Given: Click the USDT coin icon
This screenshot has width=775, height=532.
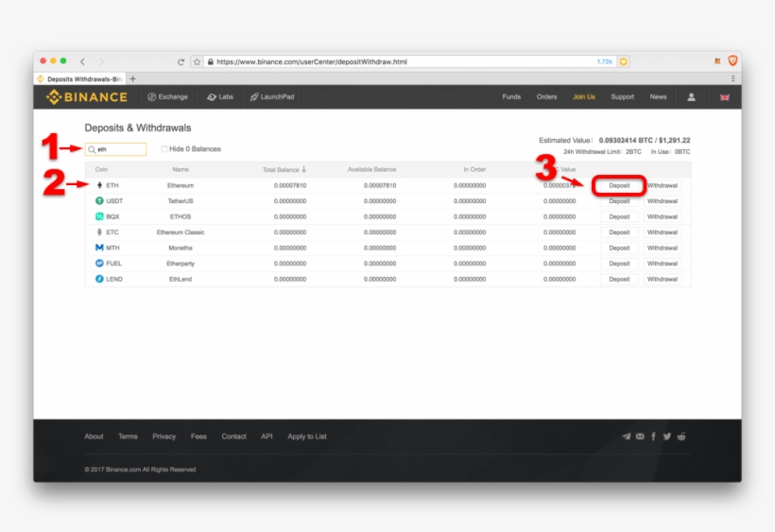Looking at the screenshot, I should point(99,200).
